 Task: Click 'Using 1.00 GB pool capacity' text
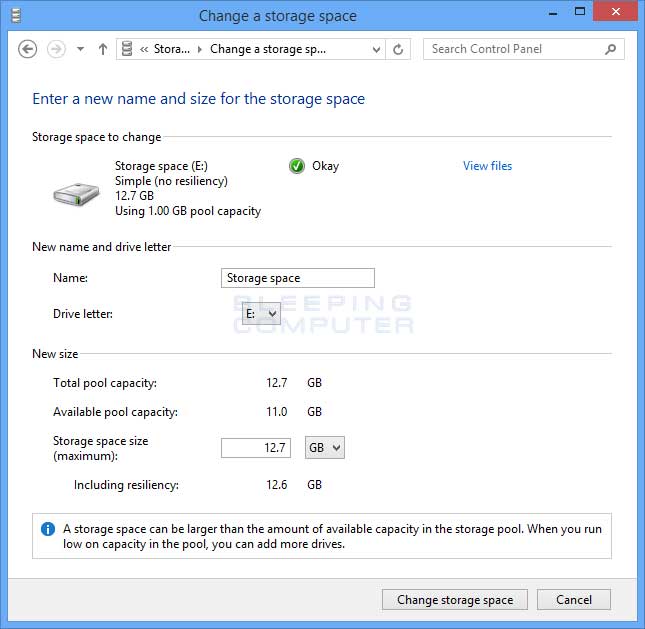coord(188,211)
